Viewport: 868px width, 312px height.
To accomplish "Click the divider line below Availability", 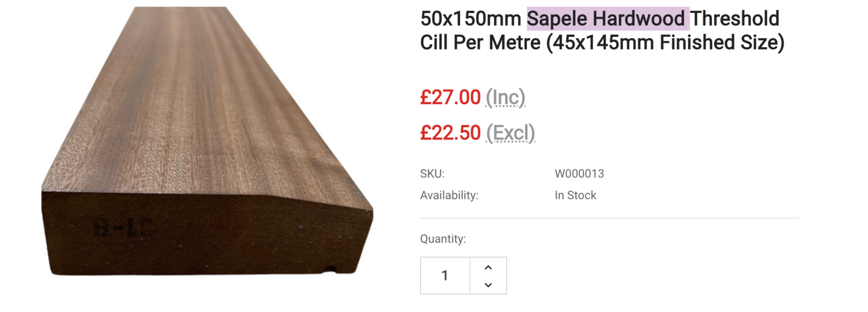I will [609, 218].
